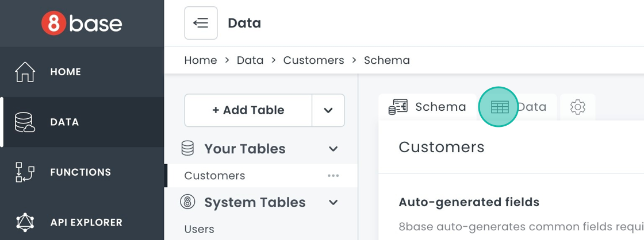The image size is (644, 240).
Task: Switch to the Data tab
Action: 531,107
